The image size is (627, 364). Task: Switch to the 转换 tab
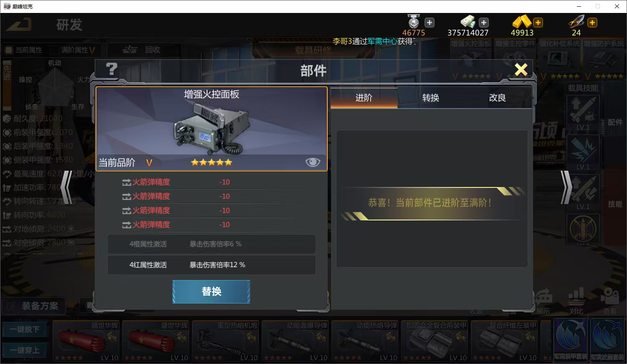431,98
